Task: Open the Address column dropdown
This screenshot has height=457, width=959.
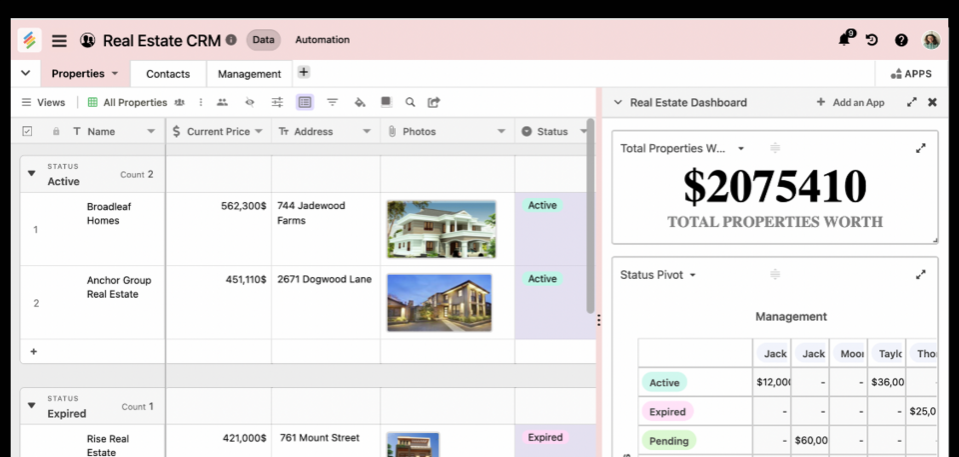Action: 366,132
